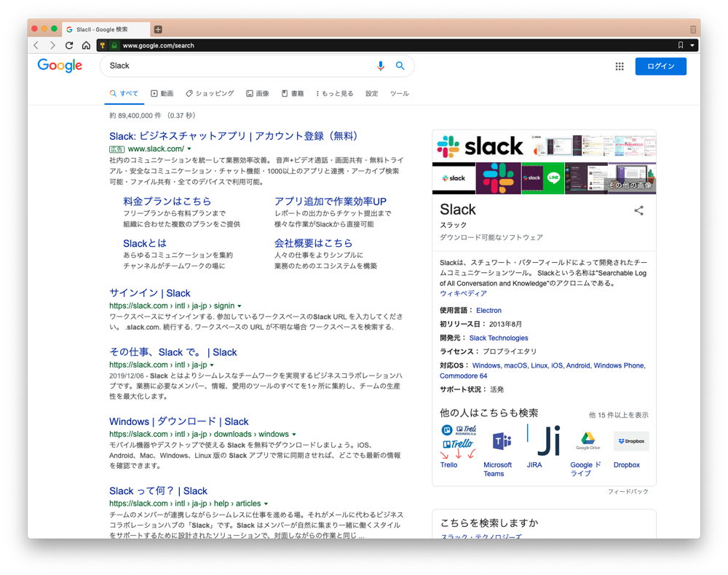This screenshot has height=575, width=728.
Task: Switch to the ショッピング results tab
Action: pos(210,93)
